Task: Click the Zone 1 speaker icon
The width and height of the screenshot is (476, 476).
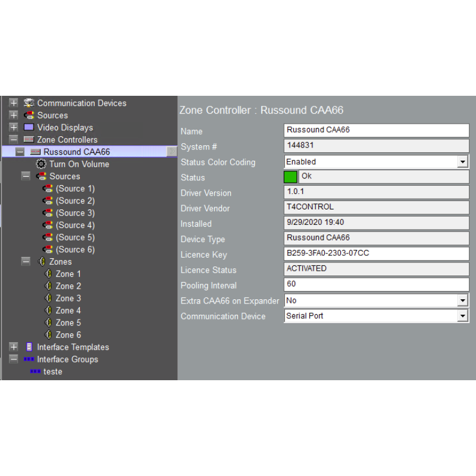Action: pos(48,274)
